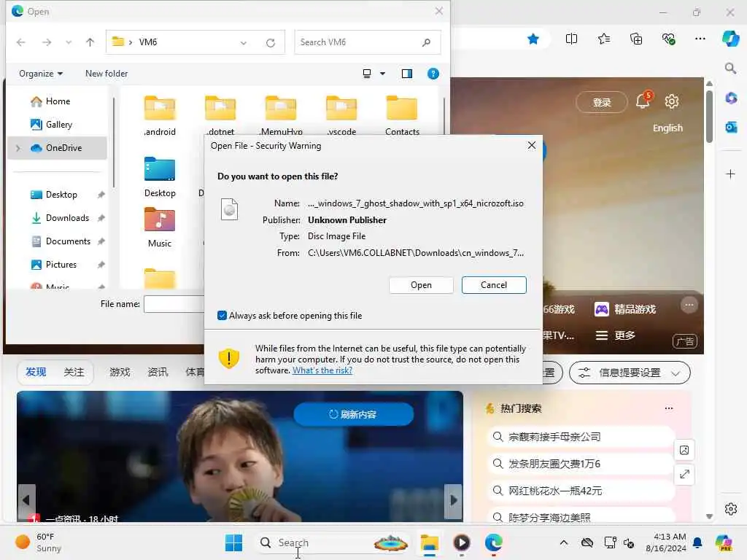
Task: Go back in the Open dialog
Action: click(21, 42)
